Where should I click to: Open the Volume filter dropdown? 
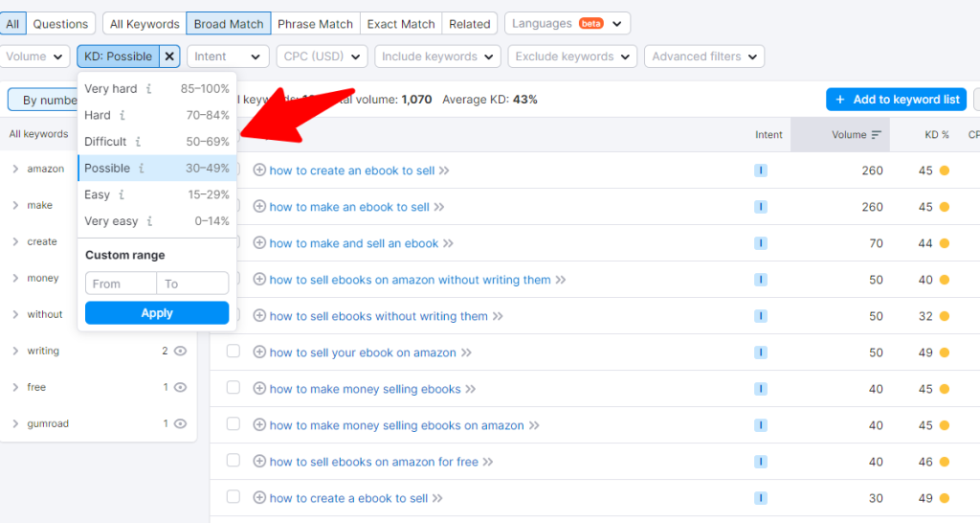click(33, 57)
